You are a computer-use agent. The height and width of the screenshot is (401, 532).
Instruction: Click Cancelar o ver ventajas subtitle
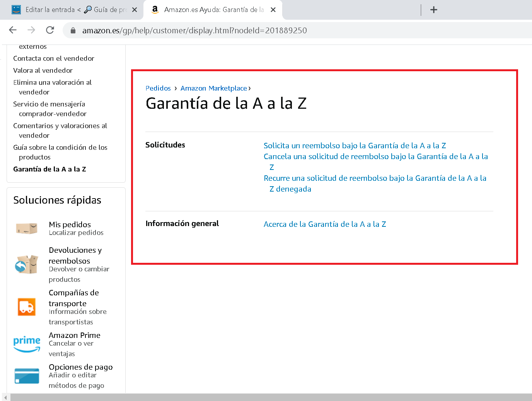coord(71,348)
